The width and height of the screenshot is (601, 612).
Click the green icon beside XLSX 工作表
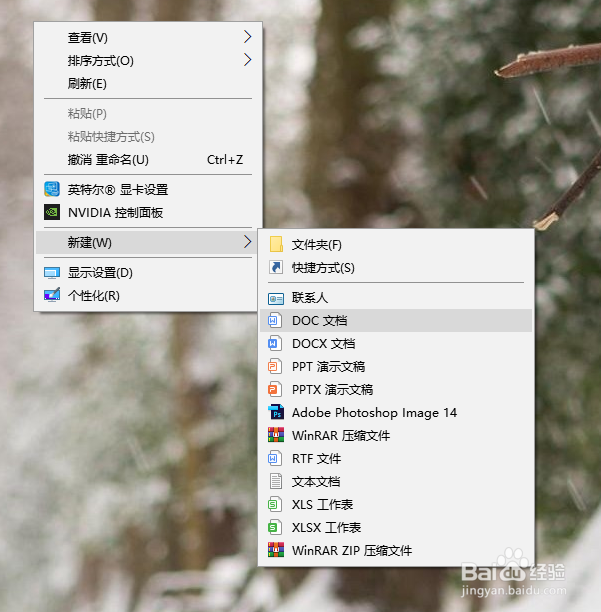click(x=274, y=527)
